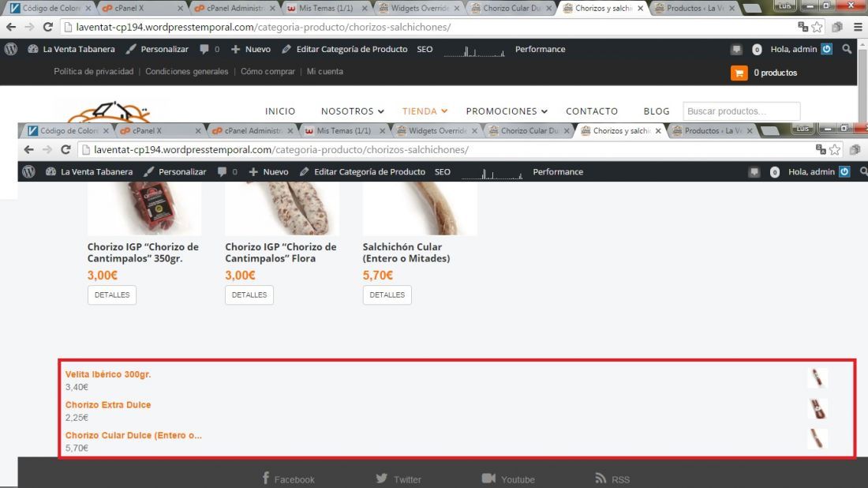This screenshot has height=488, width=868.
Task: Open La Venta Tabanera menu in front window
Action: (x=89, y=171)
